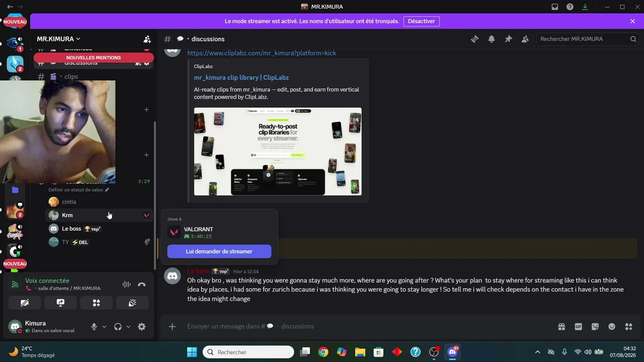Click Définir un statut de salon
The image size is (644, 362).
pos(78,190)
